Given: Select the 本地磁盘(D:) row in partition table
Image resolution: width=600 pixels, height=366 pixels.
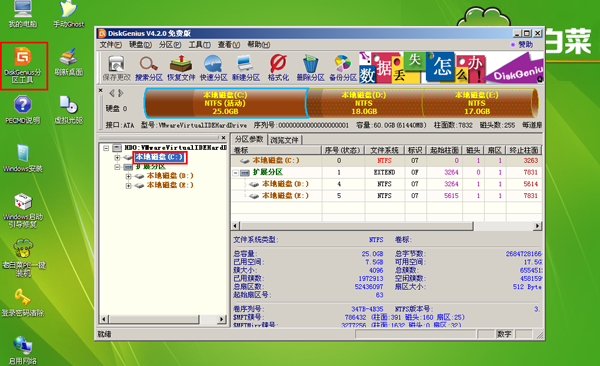Looking at the screenshot, I should tap(386, 184).
